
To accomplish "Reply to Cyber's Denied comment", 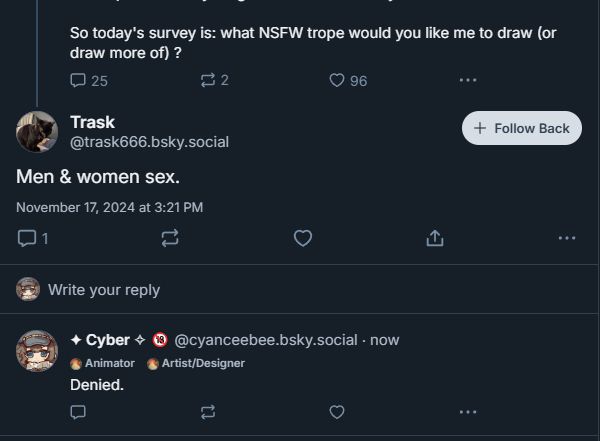I will 79,411.
